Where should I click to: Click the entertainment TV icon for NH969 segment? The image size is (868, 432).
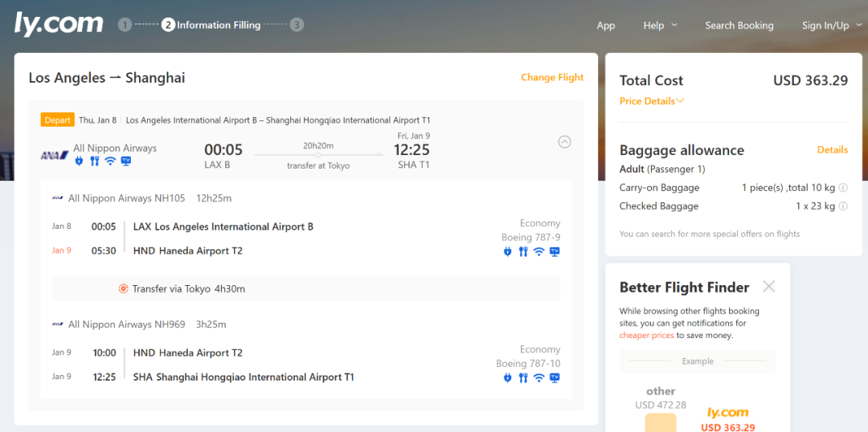click(x=554, y=378)
